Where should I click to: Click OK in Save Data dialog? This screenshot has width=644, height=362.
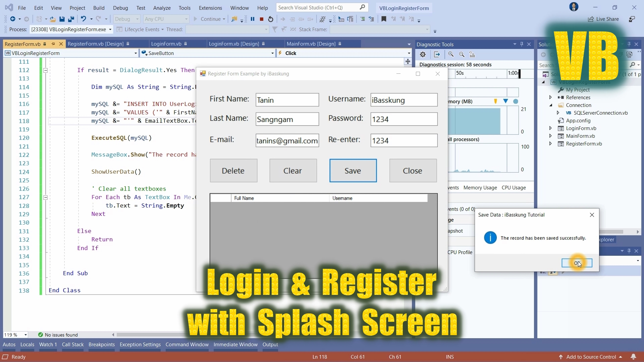click(x=577, y=263)
